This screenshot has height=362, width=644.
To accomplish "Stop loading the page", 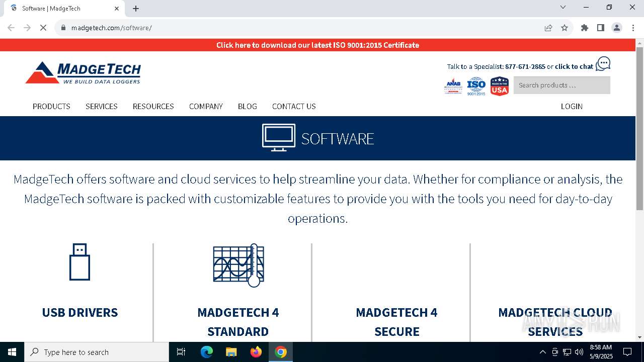I will tap(43, 28).
